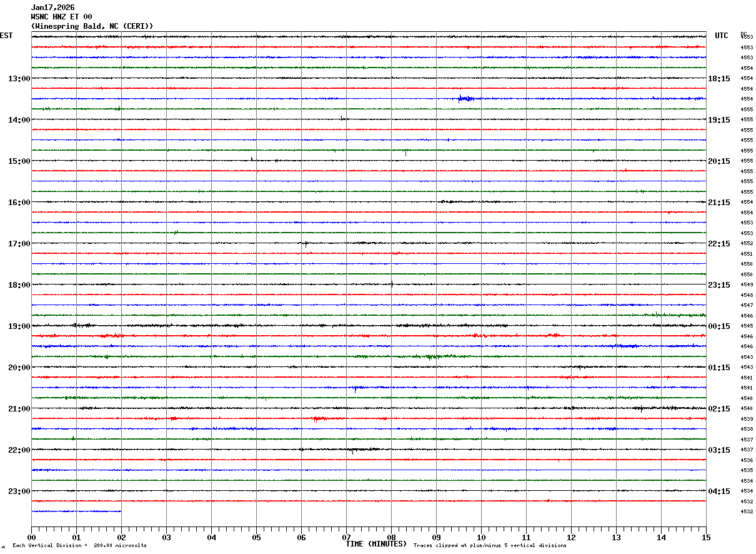Image resolution: width=756 pixels, height=554 pixels.
Task: Click the 10 minute tick label
Action: click(x=481, y=538)
